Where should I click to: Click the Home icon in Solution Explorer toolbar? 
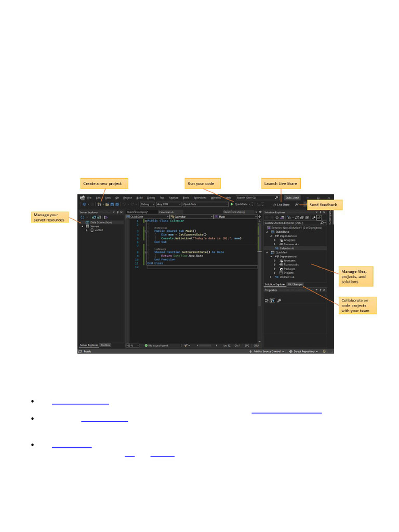pos(277,218)
